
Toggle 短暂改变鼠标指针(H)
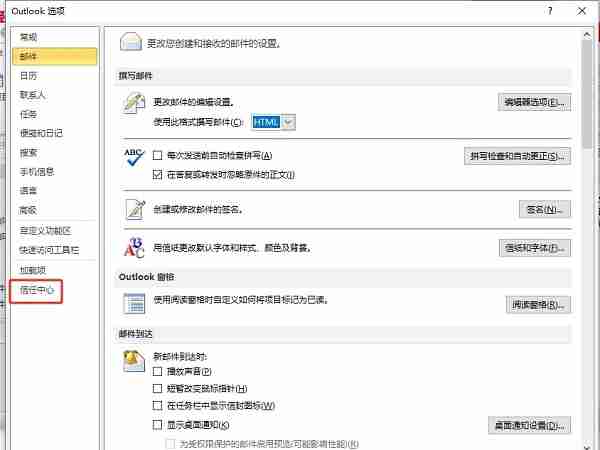pyautogui.click(x=157, y=389)
